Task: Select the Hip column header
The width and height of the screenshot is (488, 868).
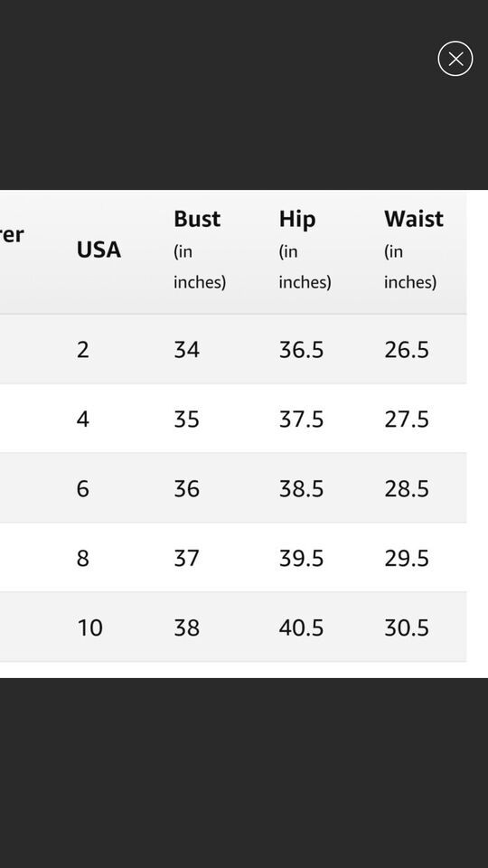Action: coord(305,250)
